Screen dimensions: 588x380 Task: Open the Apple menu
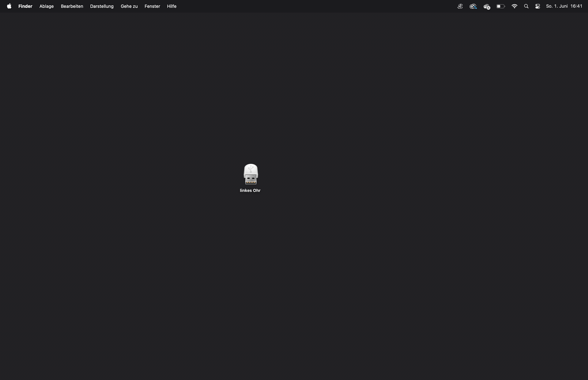tap(9, 6)
